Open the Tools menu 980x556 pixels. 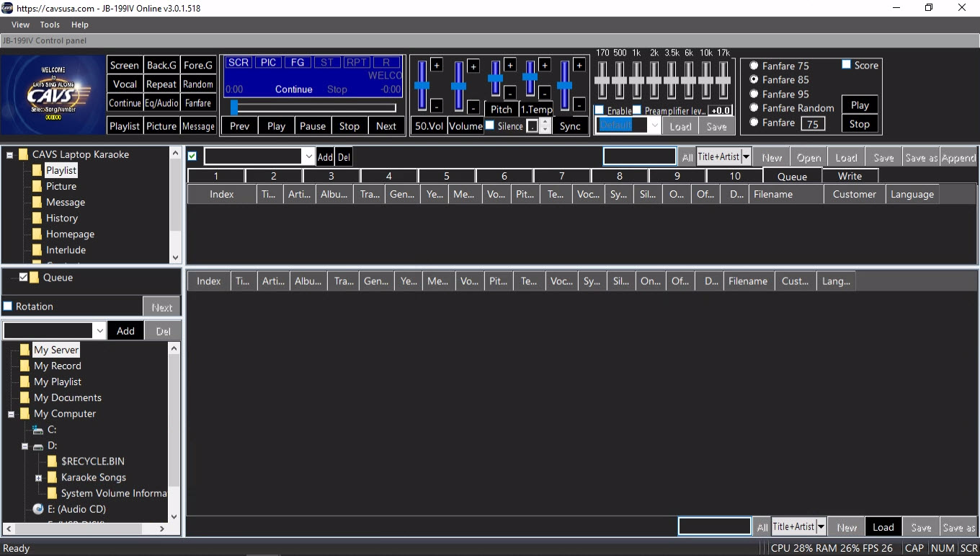(x=50, y=25)
